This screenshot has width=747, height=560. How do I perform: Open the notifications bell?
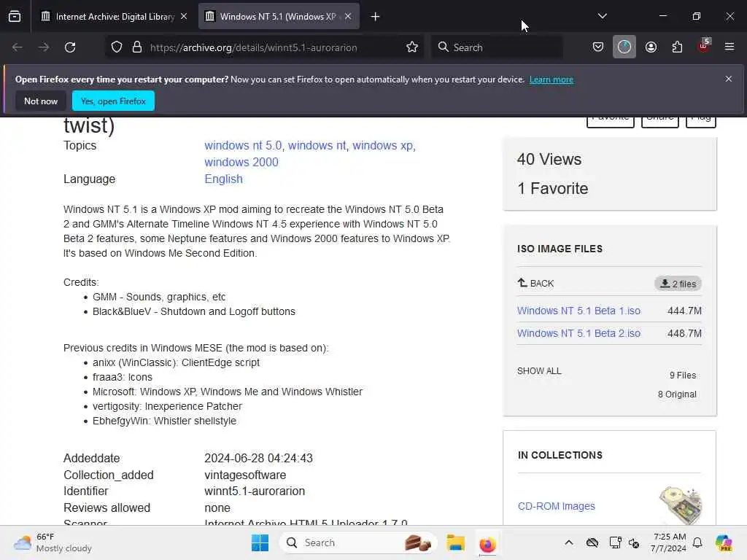point(697,542)
